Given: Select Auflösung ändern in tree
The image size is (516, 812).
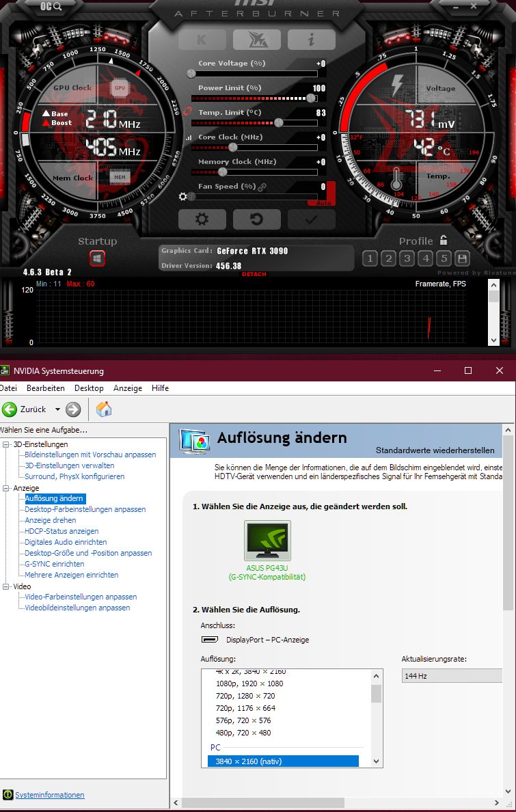Looking at the screenshot, I should point(55,499).
